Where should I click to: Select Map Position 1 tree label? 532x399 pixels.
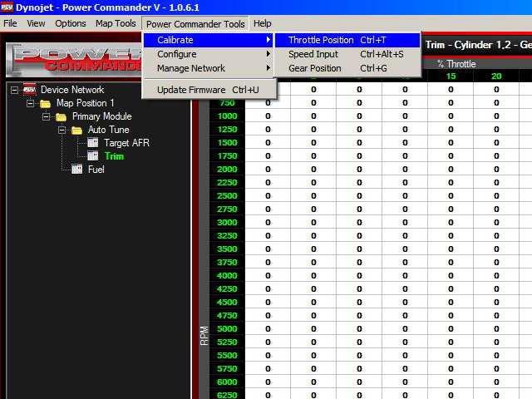coord(85,103)
